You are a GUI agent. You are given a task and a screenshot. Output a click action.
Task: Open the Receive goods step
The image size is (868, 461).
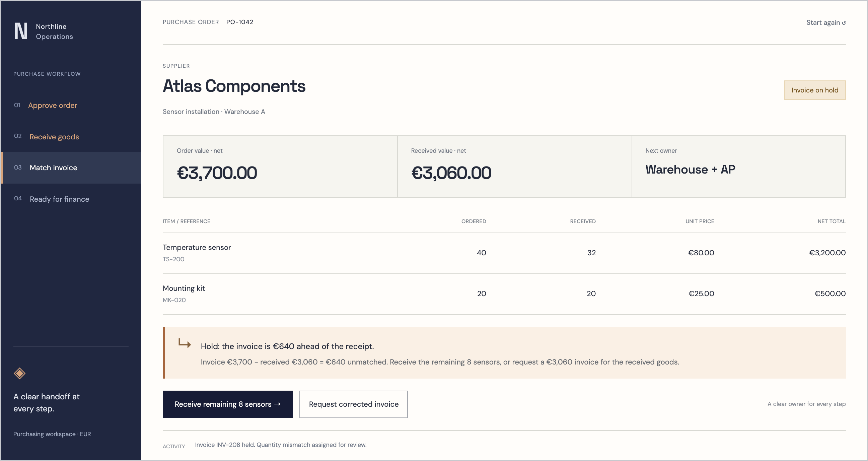point(54,136)
